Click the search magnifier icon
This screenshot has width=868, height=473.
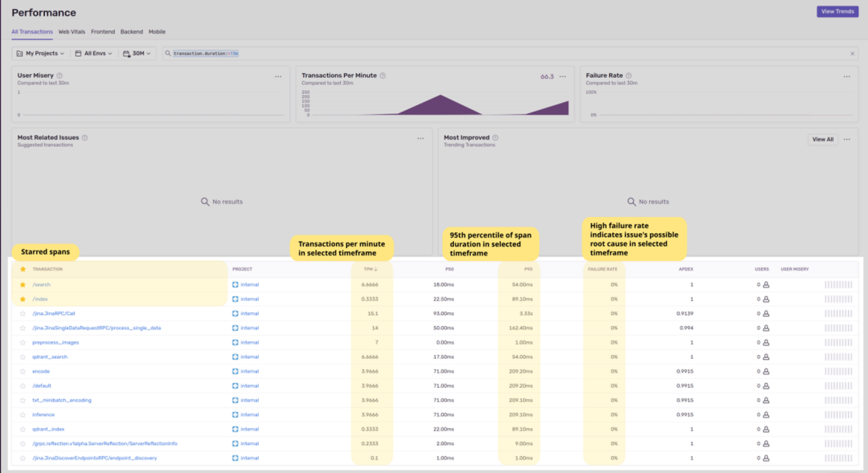168,54
